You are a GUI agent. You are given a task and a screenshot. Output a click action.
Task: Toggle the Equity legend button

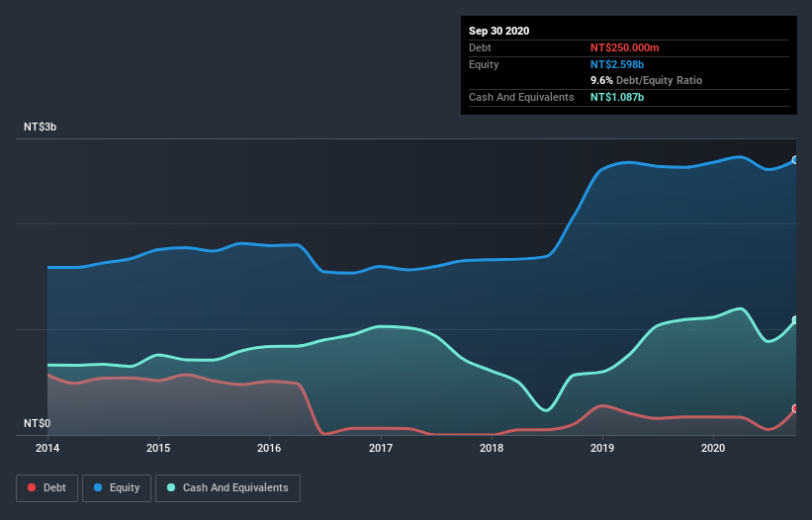(x=117, y=488)
